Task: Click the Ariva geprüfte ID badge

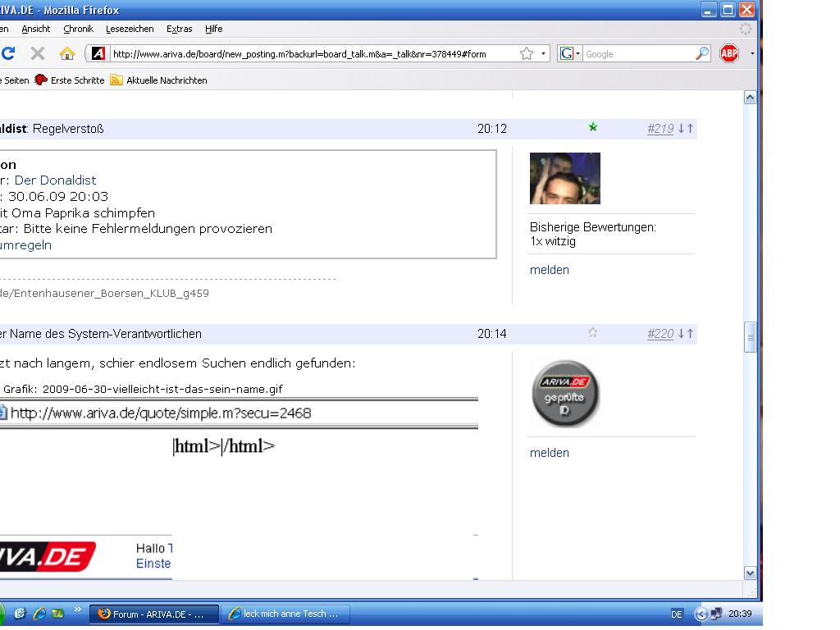Action: pyautogui.click(x=565, y=394)
